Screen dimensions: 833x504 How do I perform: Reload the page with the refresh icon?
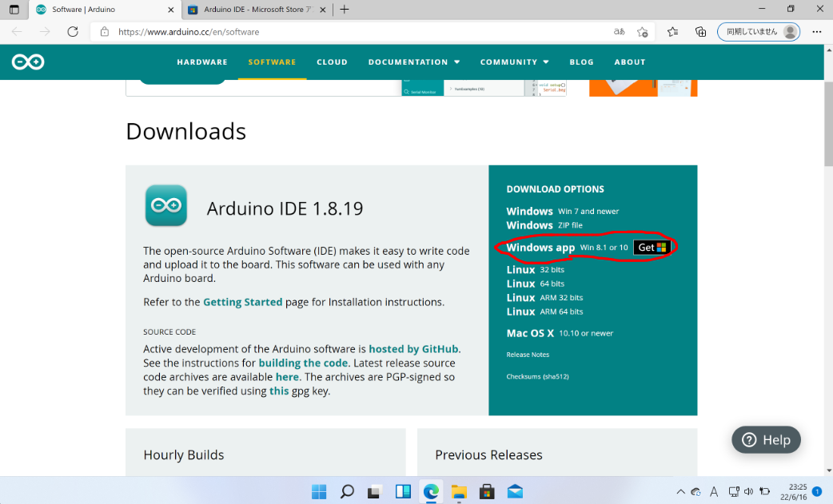[73, 32]
